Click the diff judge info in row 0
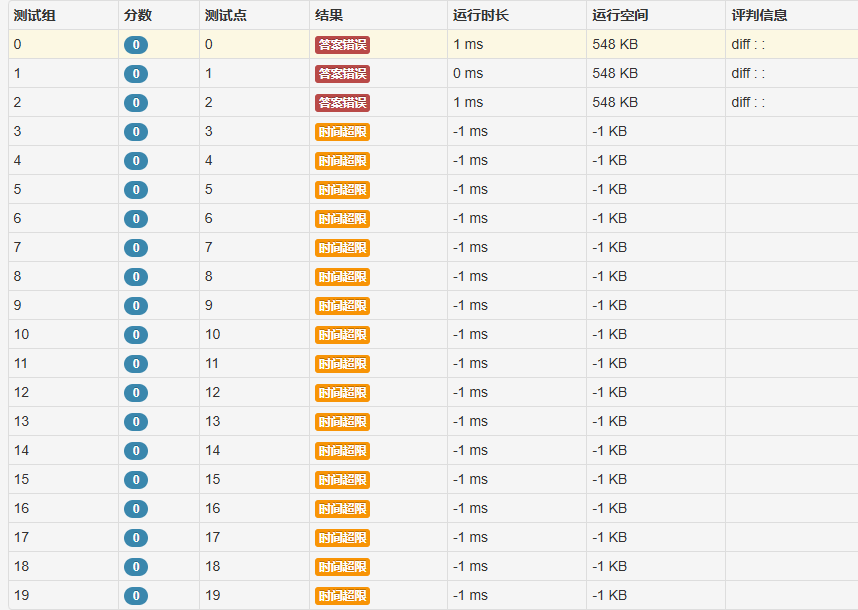858x610 pixels. [x=748, y=45]
